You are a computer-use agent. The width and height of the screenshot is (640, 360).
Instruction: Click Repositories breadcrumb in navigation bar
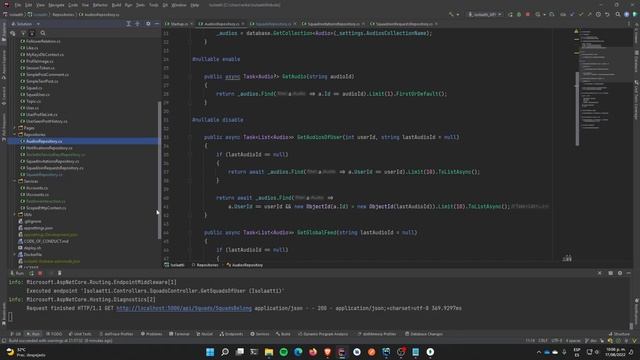tap(63, 14)
